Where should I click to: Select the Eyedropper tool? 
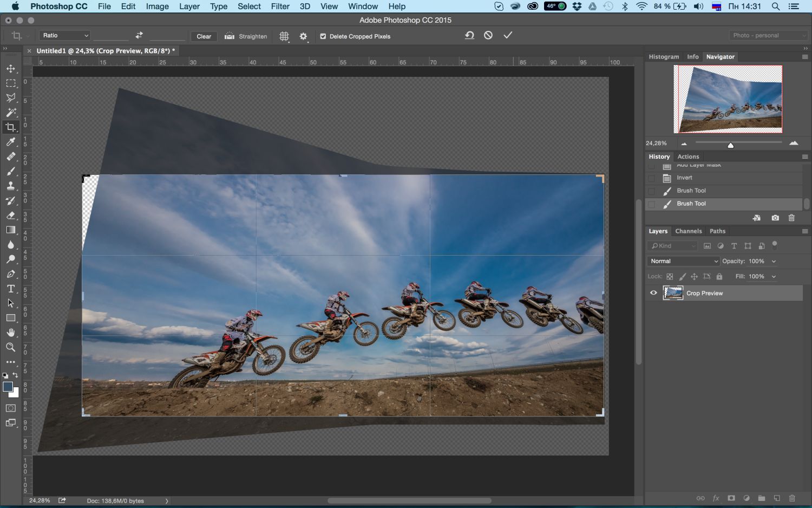coord(11,142)
